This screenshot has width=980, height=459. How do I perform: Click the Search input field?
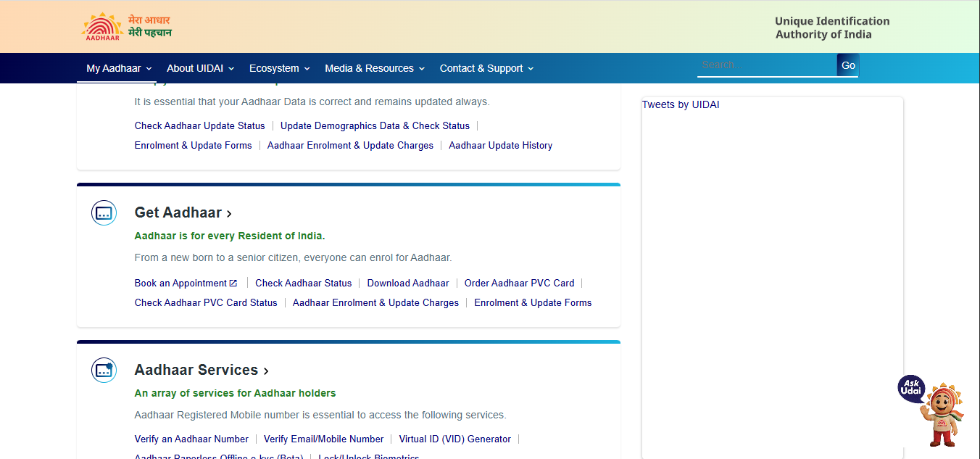tap(767, 65)
